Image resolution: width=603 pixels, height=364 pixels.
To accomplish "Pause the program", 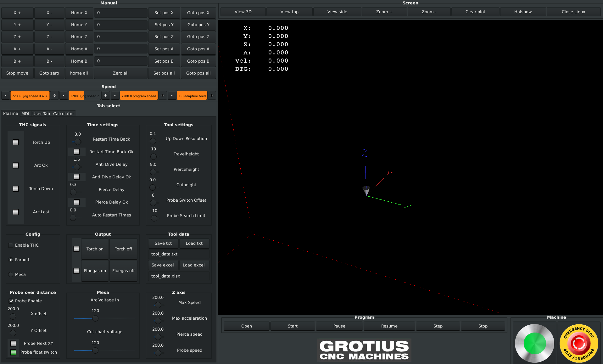I will [339, 326].
